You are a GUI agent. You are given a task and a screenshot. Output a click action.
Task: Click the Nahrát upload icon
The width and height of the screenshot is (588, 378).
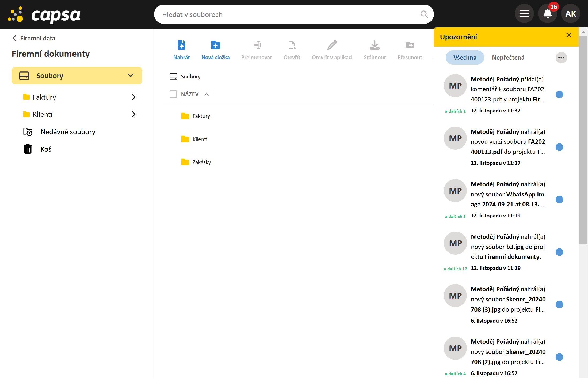181,45
